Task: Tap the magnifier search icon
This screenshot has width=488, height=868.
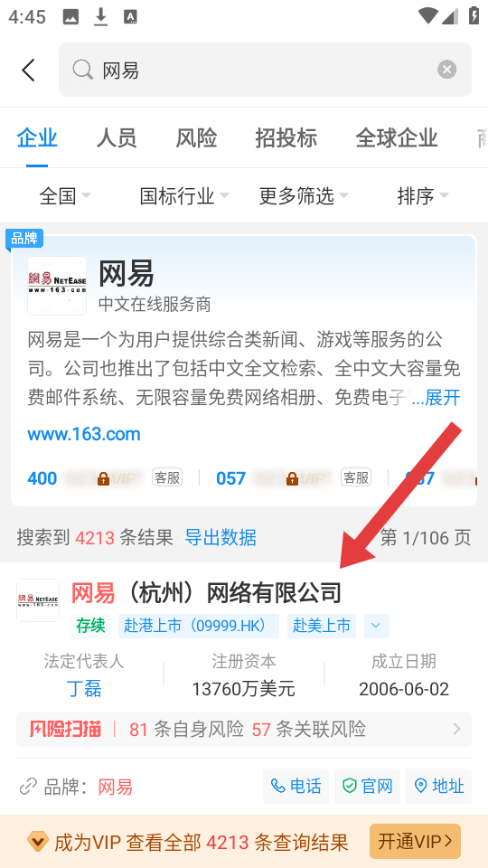Action: pos(82,71)
